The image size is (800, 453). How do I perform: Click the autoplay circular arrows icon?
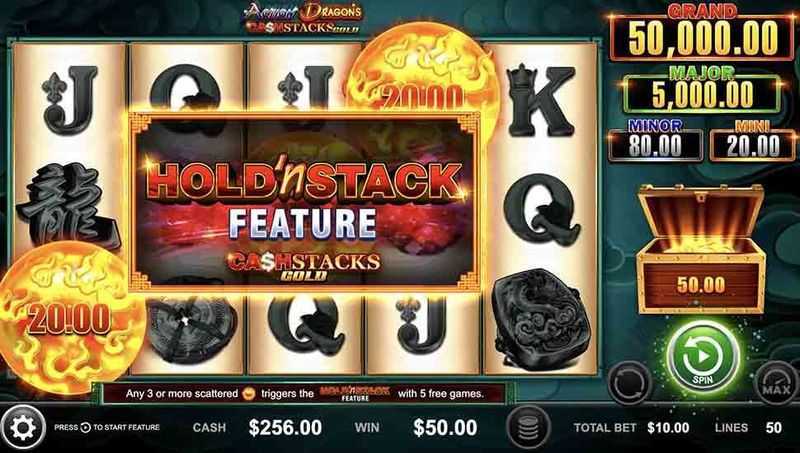click(x=629, y=384)
